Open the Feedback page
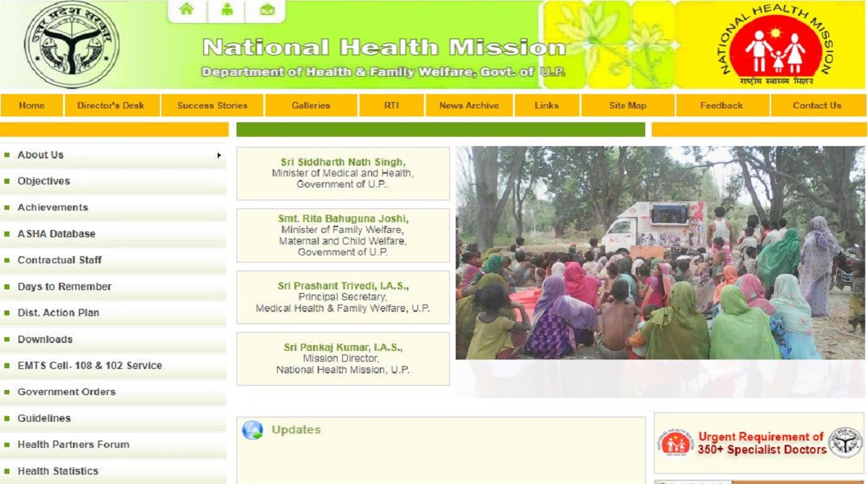 pyautogui.click(x=721, y=106)
